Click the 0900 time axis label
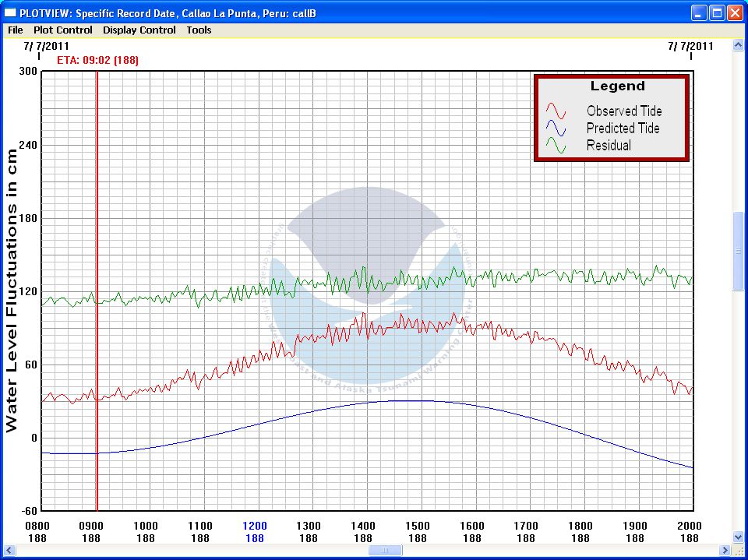748x560 pixels. pos(91,527)
